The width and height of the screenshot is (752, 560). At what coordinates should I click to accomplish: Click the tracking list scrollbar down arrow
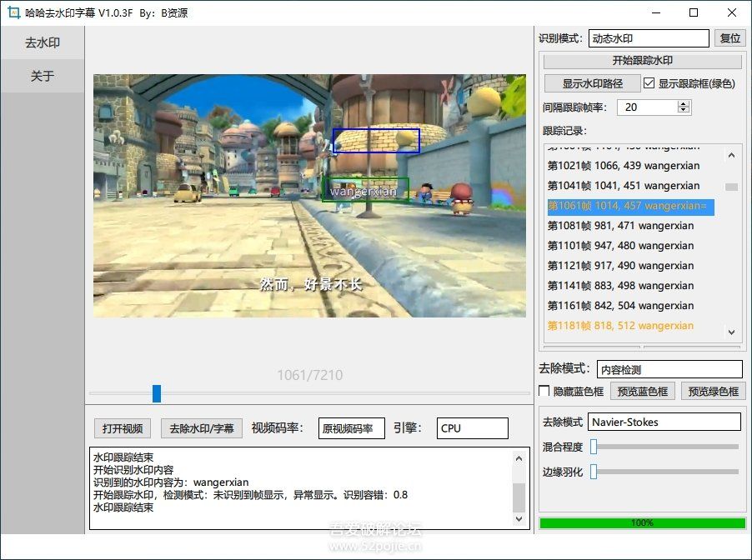pos(731,332)
